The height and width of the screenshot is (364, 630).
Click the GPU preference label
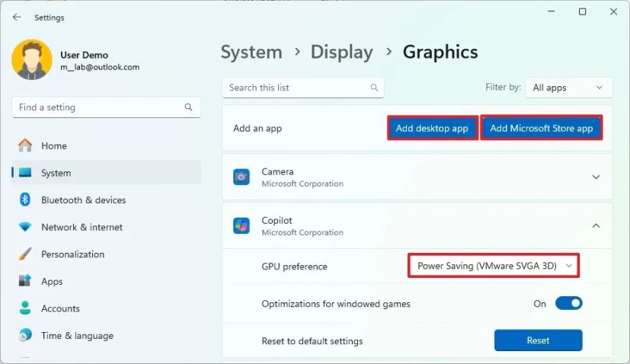[x=295, y=267]
